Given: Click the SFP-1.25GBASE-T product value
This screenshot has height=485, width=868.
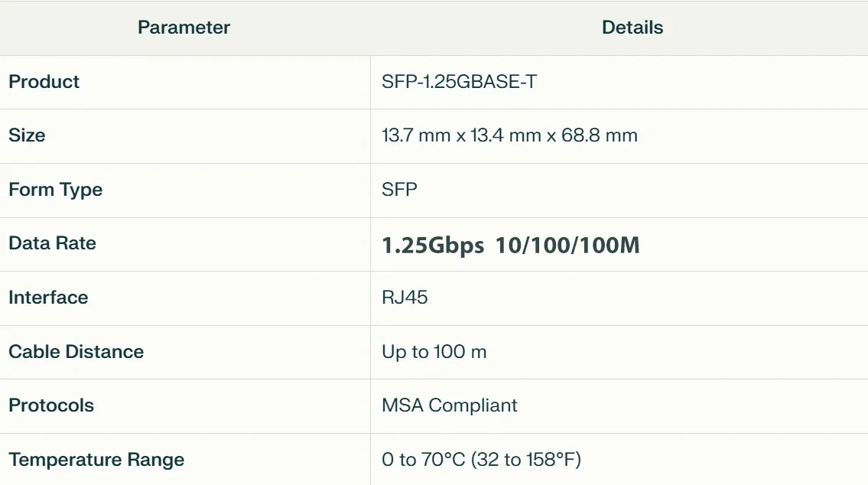Looking at the screenshot, I should tap(459, 82).
